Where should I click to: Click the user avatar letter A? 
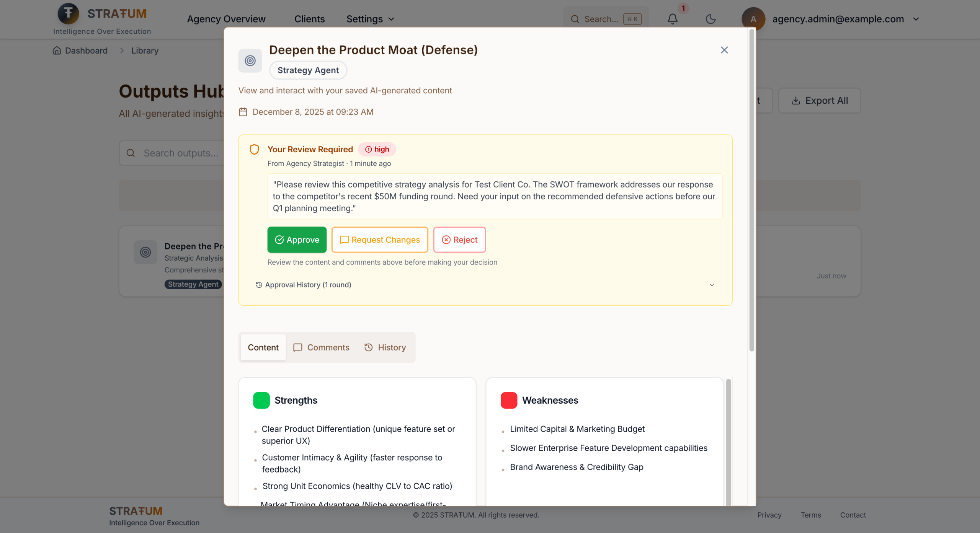[753, 19]
